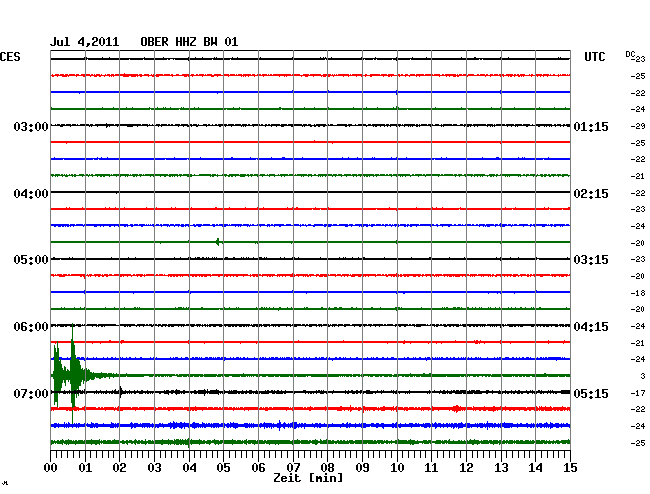Select the 05:00 local time label

point(31,260)
